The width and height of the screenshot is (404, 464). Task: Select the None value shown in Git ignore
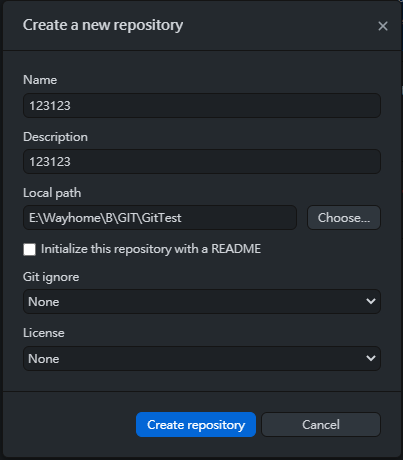(44, 302)
